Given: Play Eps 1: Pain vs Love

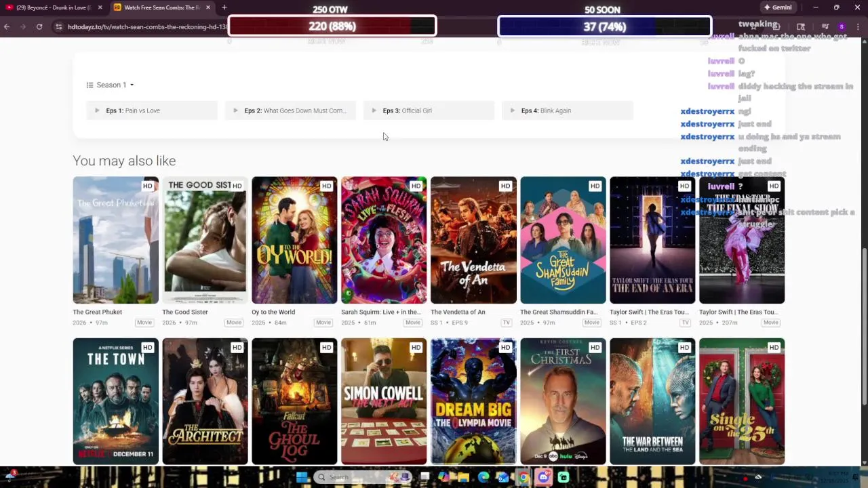Looking at the screenshot, I should point(152,110).
